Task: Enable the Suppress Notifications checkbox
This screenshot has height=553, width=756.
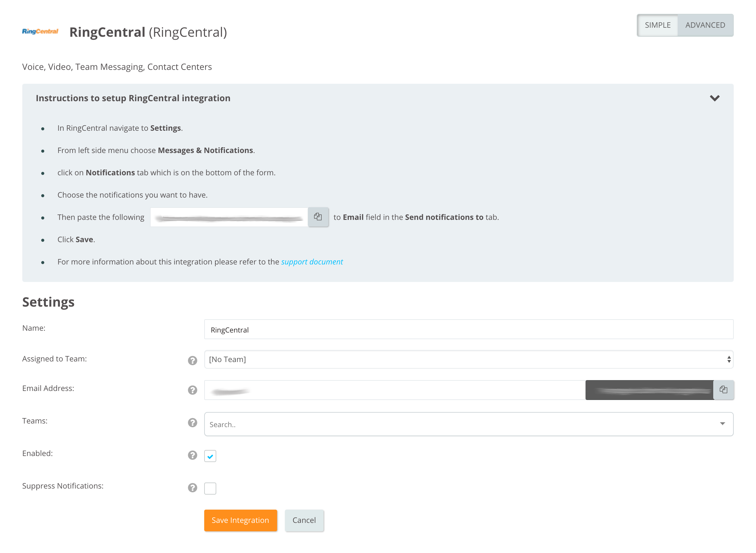Action: pyautogui.click(x=210, y=489)
